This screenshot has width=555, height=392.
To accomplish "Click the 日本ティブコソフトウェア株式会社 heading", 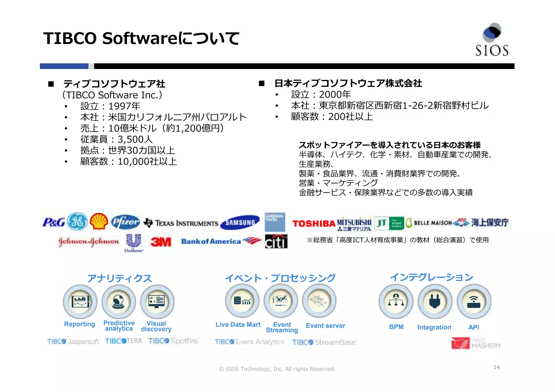I will click(x=348, y=83).
